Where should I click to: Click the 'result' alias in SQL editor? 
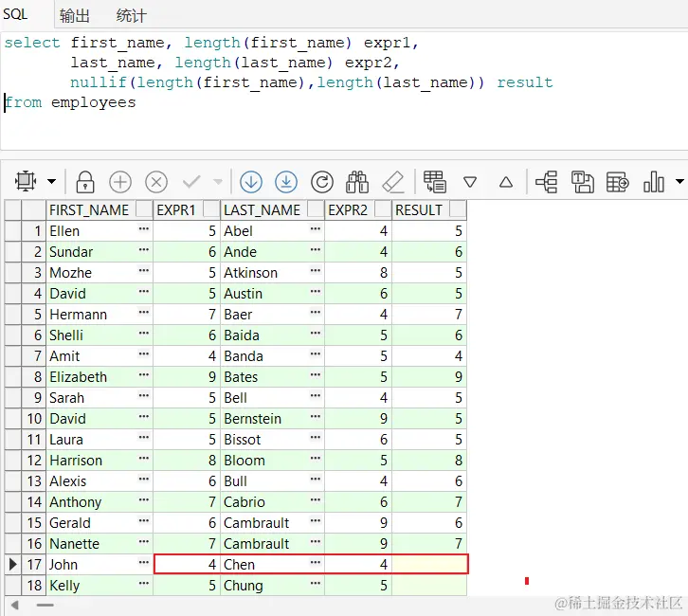[x=525, y=82]
